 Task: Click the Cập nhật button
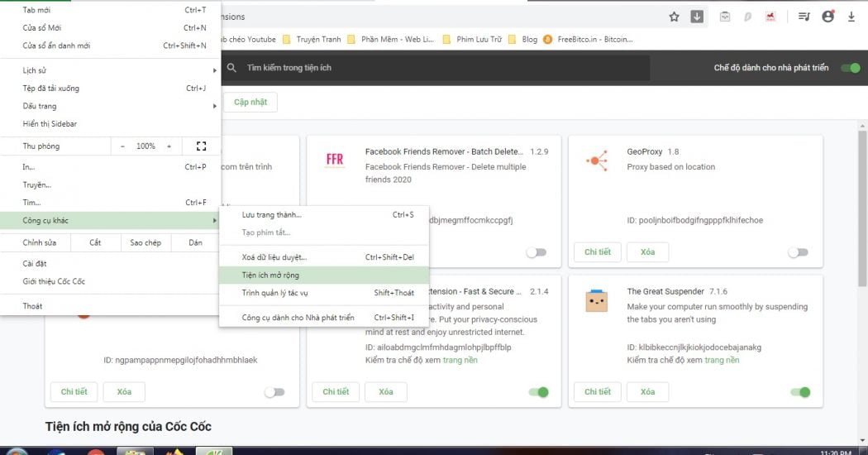click(x=250, y=102)
